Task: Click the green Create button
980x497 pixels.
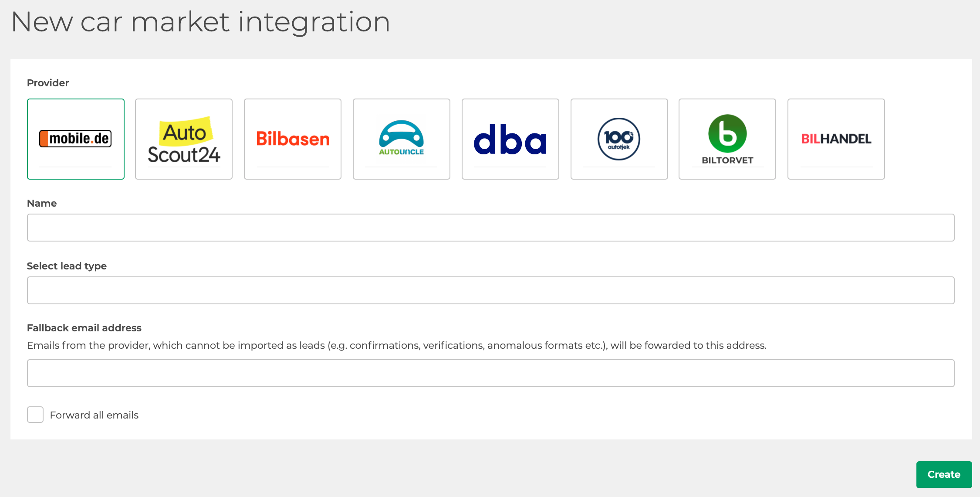Action: click(x=944, y=474)
